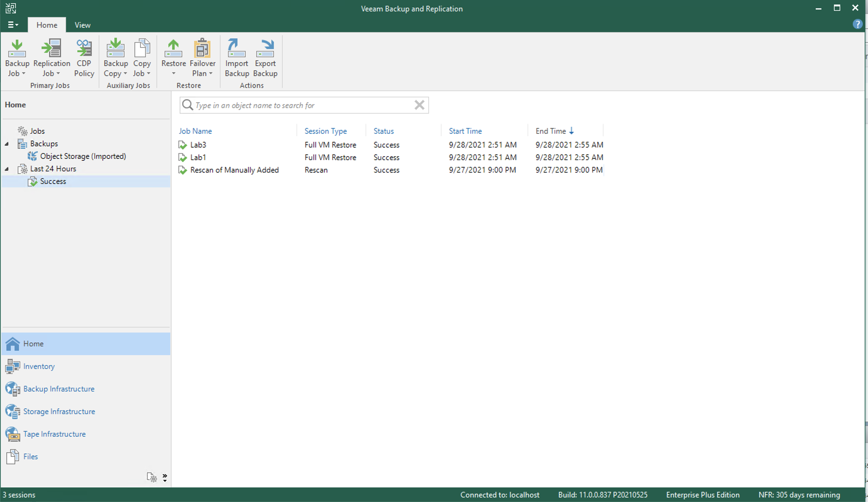868x502 pixels.
Task: Click the 9/27/2021 9:00 PM start time cell
Action: (x=482, y=170)
